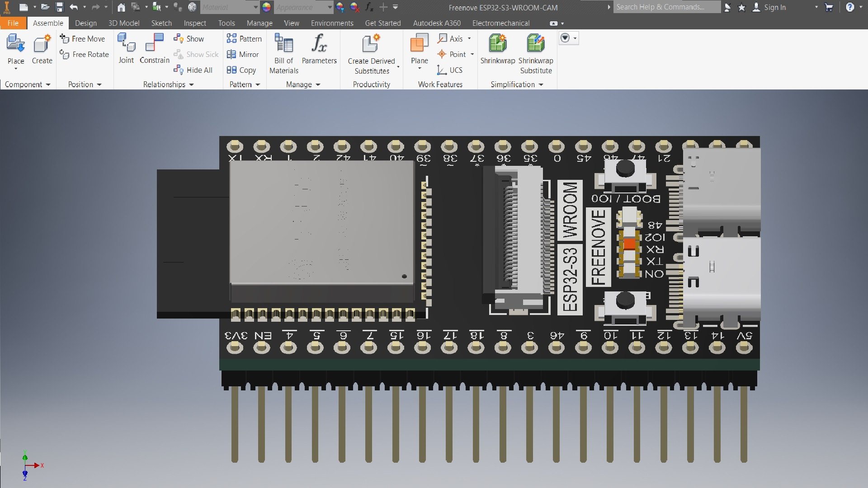Open the Parameters fx tool
The width and height of the screenshot is (868, 488).
[x=319, y=49]
